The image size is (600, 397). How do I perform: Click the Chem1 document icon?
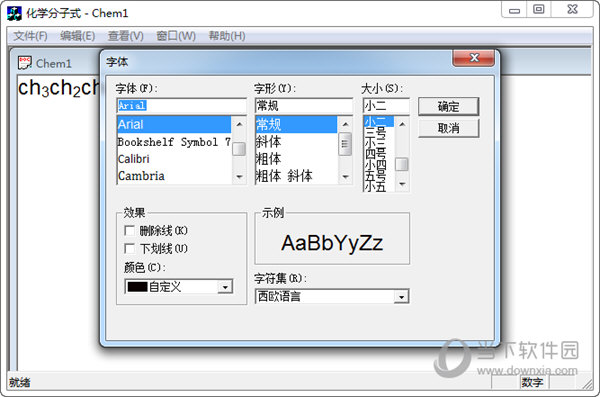[25, 63]
